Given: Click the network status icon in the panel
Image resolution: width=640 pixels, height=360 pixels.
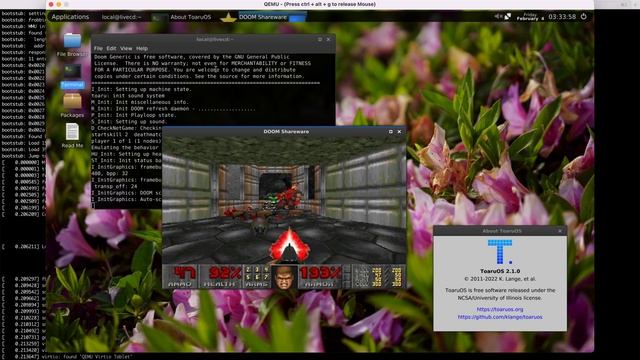Looking at the screenshot, I should (508, 16).
